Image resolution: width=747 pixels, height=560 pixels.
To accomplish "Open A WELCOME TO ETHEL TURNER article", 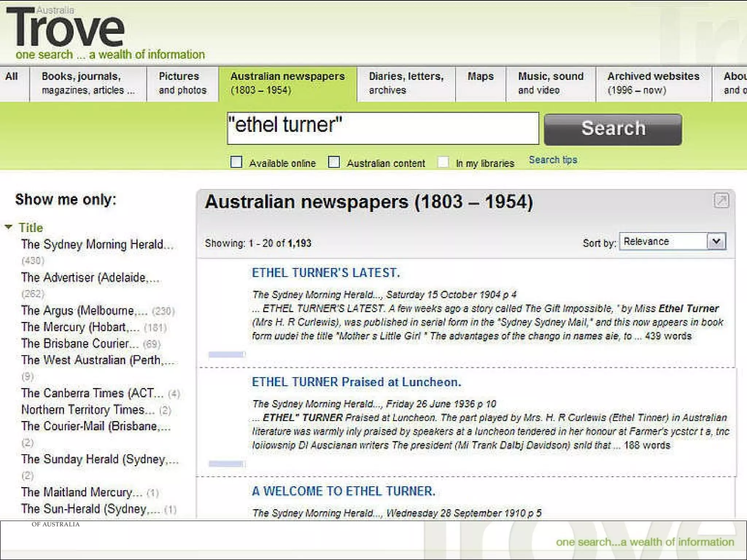I will [344, 491].
